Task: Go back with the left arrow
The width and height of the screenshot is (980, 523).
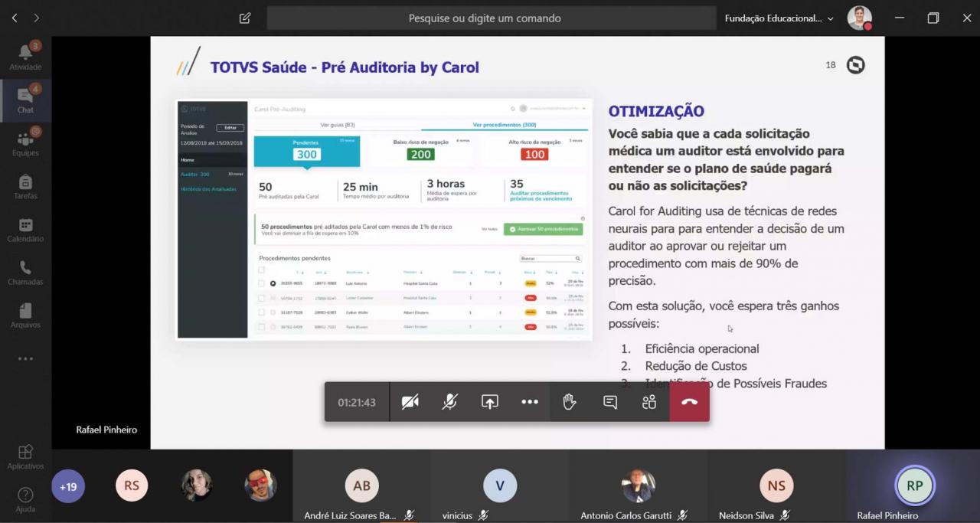Action: (14, 18)
